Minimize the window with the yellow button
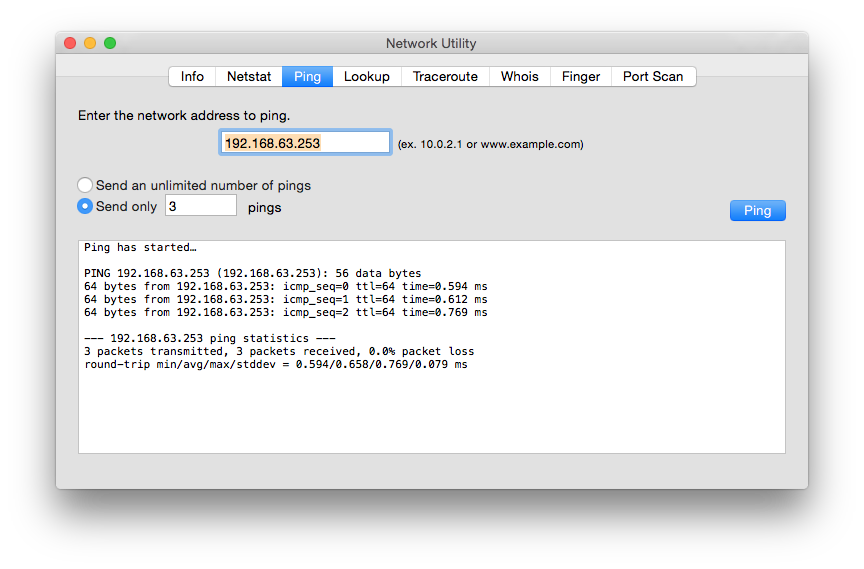864x569 pixels. point(90,43)
